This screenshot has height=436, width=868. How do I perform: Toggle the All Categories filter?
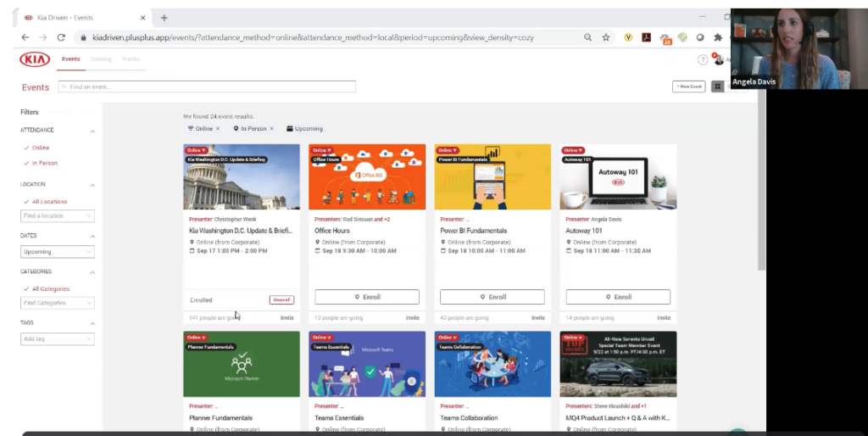47,288
